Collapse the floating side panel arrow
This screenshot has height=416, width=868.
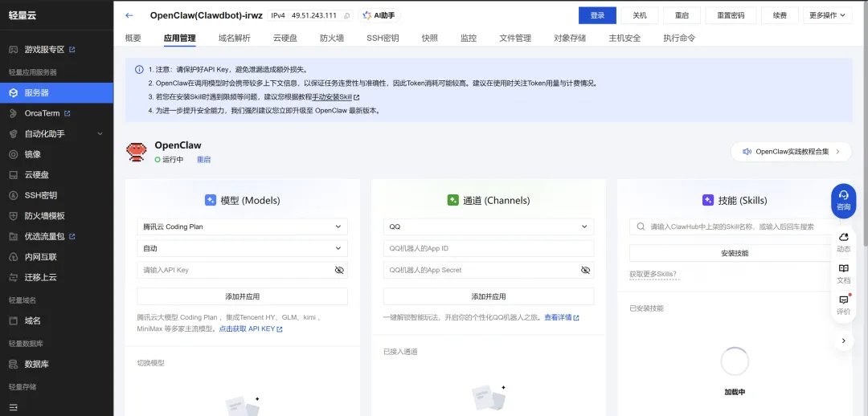coord(843,341)
